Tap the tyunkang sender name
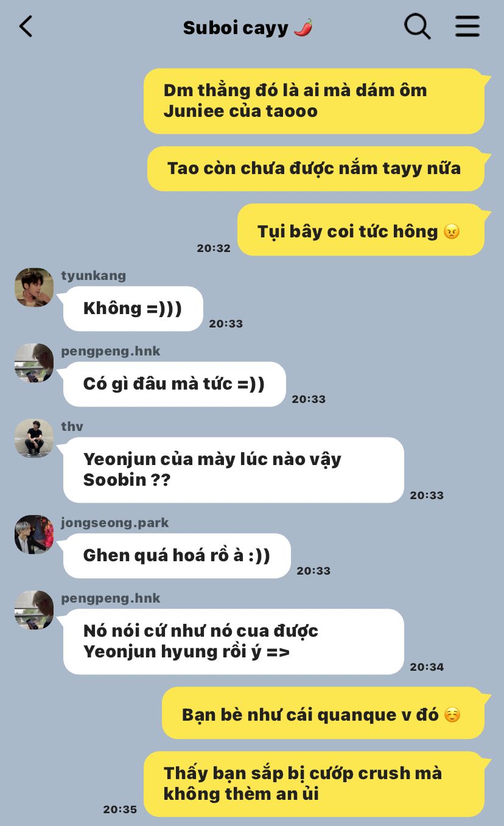 point(93,276)
